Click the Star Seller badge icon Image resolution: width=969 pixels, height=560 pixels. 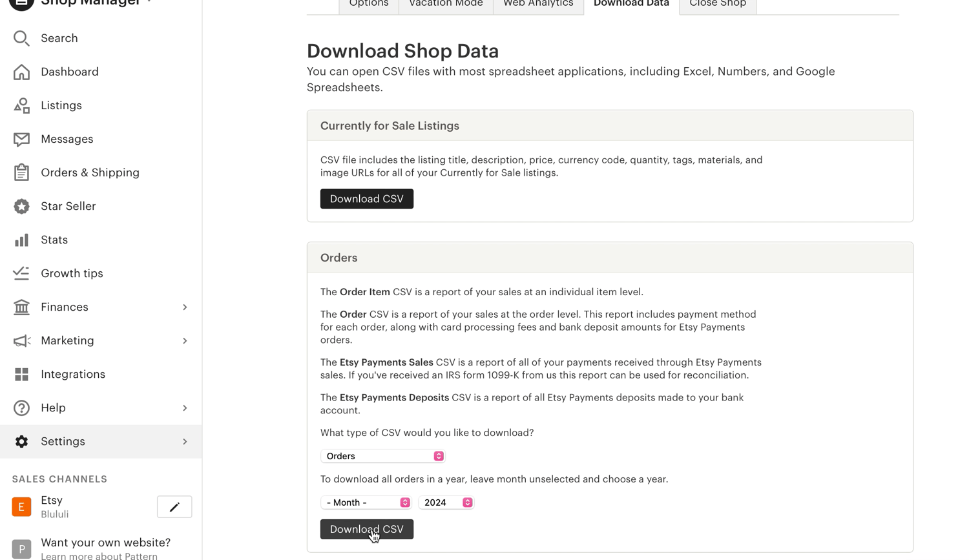(21, 206)
